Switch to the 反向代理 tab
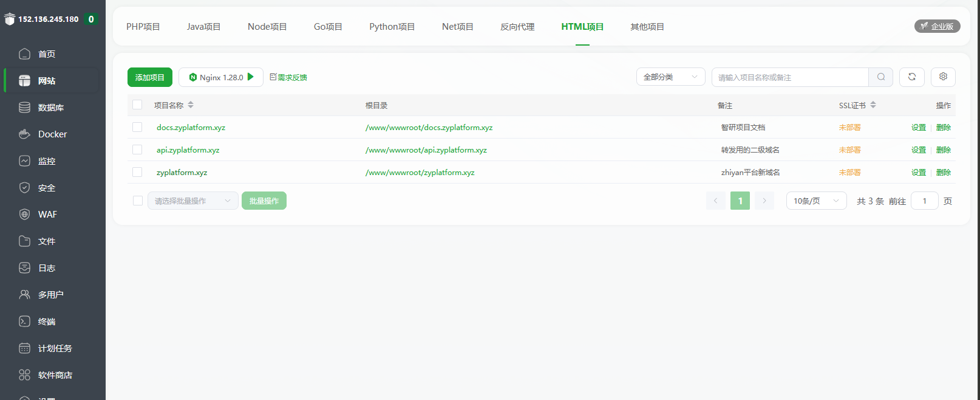980x400 pixels. point(517,27)
